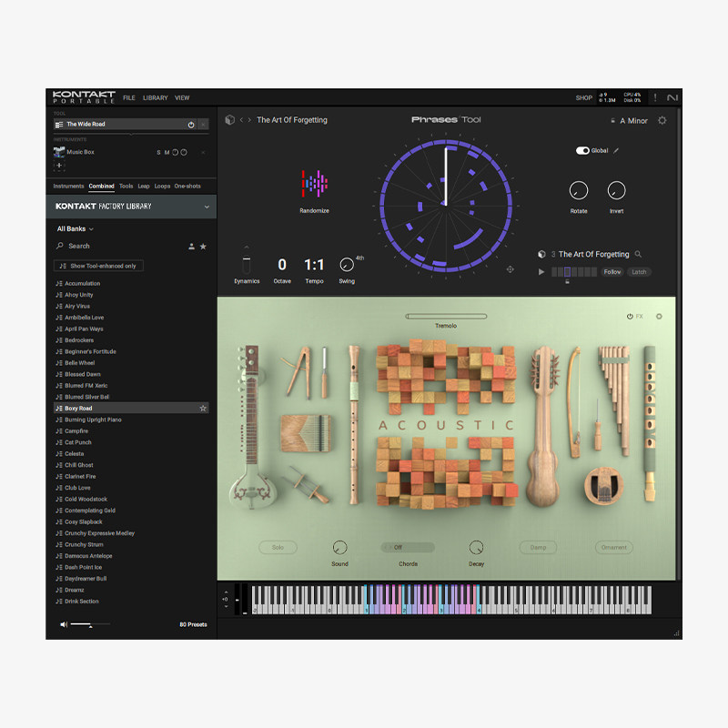
Task: Toggle power for The Wide Road tool
Action: click(191, 125)
